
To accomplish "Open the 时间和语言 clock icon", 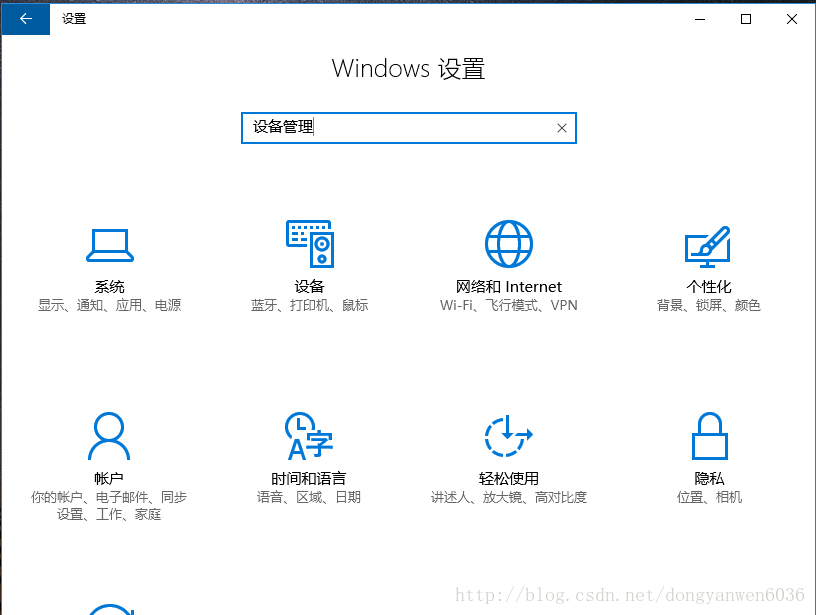I will point(309,436).
